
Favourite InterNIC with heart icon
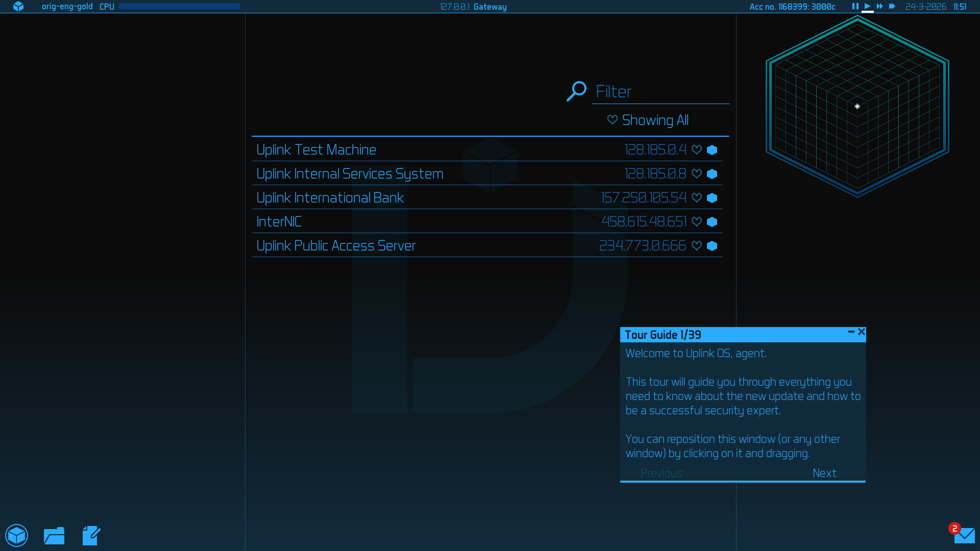697,221
